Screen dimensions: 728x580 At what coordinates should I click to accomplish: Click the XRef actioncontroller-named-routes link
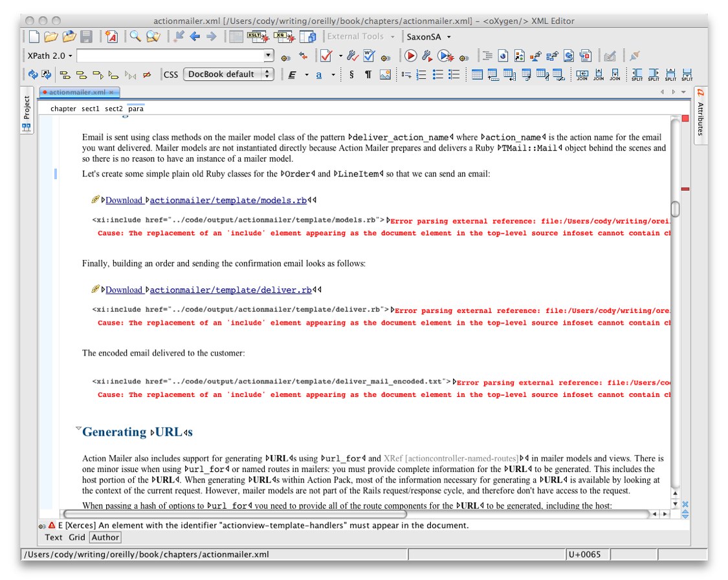[x=451, y=458]
